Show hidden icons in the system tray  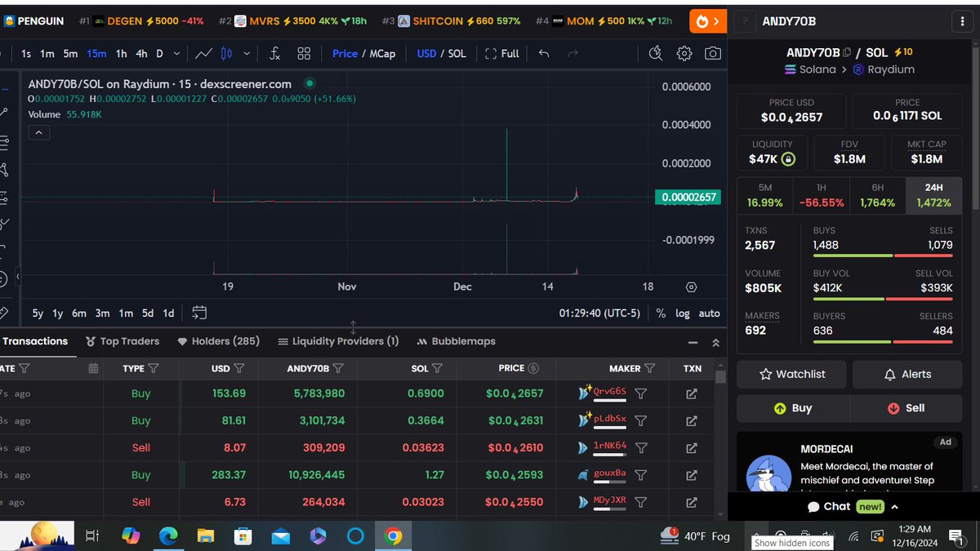(756, 536)
